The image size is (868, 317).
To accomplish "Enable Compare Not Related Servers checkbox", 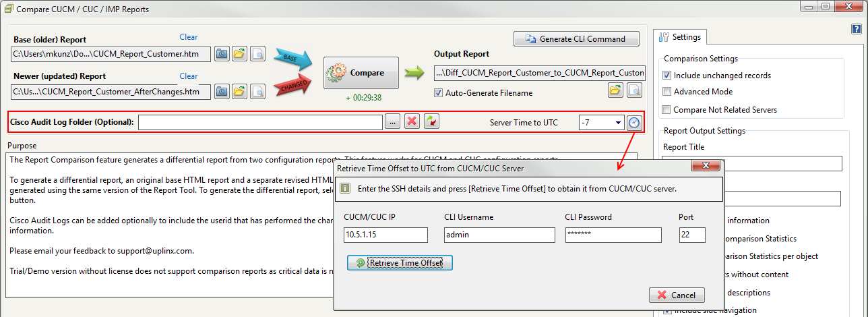I will click(x=667, y=110).
